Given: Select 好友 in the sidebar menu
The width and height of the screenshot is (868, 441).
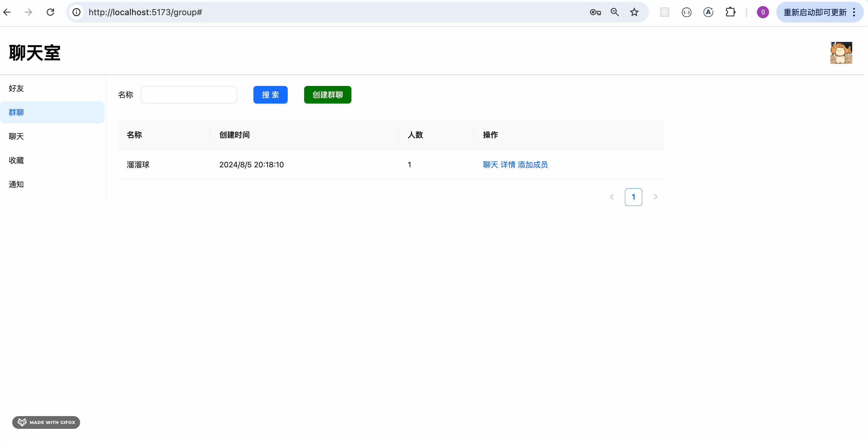Looking at the screenshot, I should tap(16, 88).
